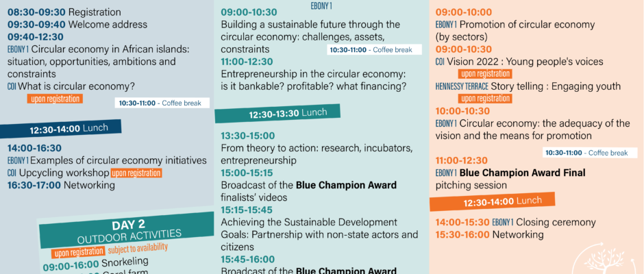
Task: Click the 'upon registration' badge beside Upcycling workshop
Action: tap(136, 173)
